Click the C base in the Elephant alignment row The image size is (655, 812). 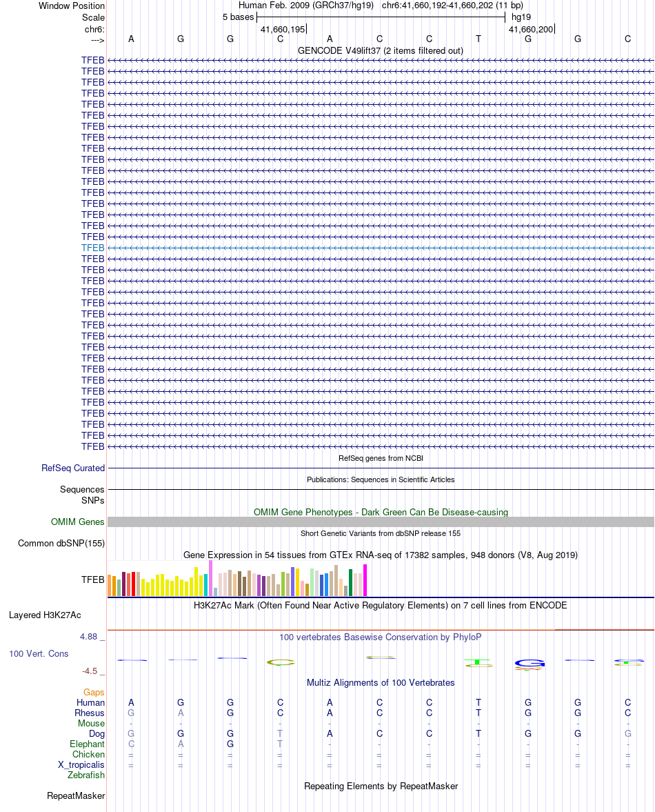tap(131, 744)
